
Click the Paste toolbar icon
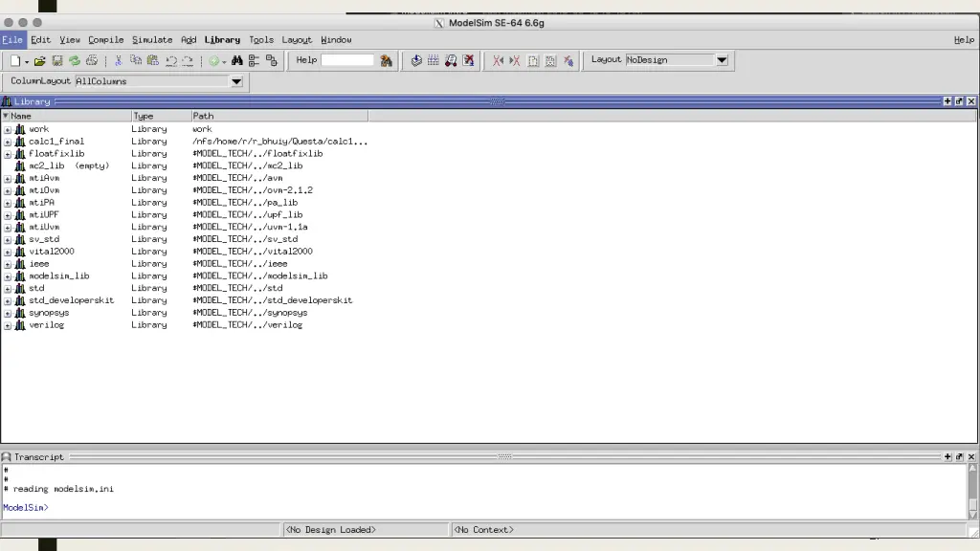(153, 60)
